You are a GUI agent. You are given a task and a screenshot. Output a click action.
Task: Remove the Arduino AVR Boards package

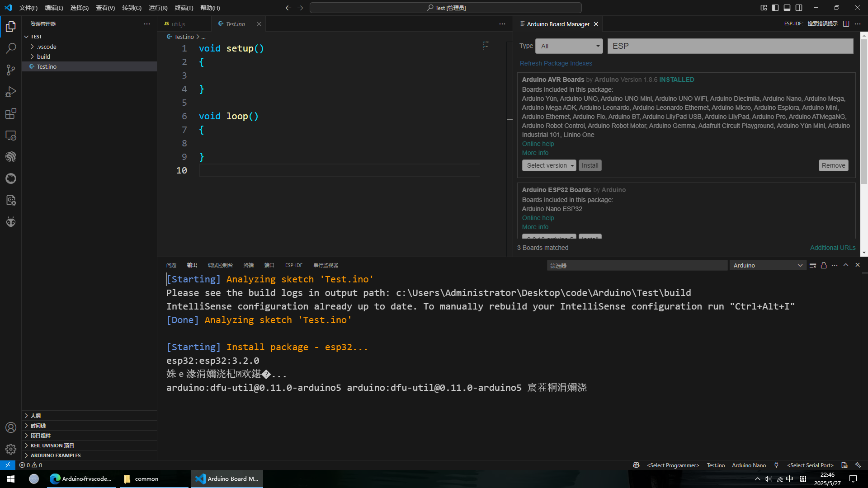(x=833, y=165)
